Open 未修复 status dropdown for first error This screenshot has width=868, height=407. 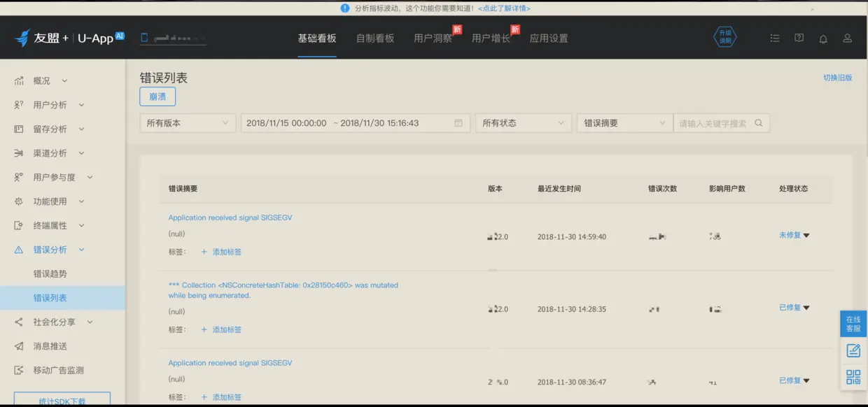pos(794,236)
